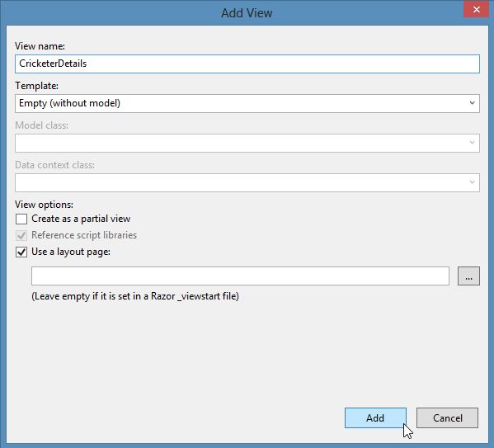
Task: Close the Add View dialog
Action: pos(476,9)
